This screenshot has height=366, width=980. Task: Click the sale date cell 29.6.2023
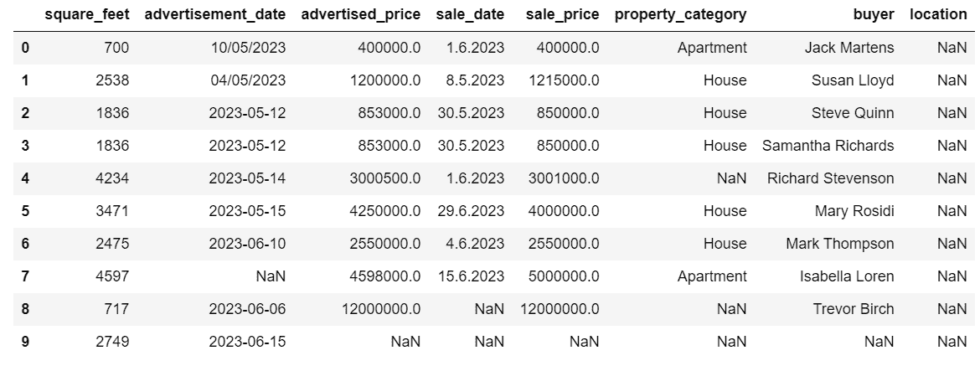[471, 211]
